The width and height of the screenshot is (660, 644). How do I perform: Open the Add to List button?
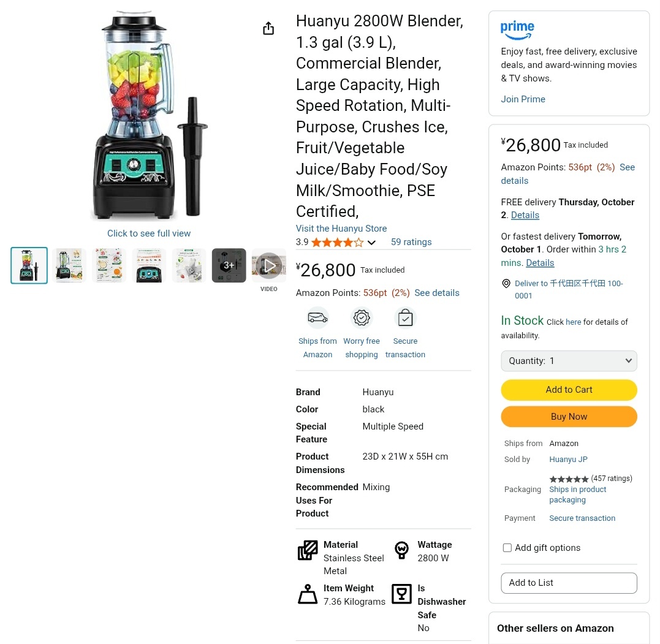569,583
